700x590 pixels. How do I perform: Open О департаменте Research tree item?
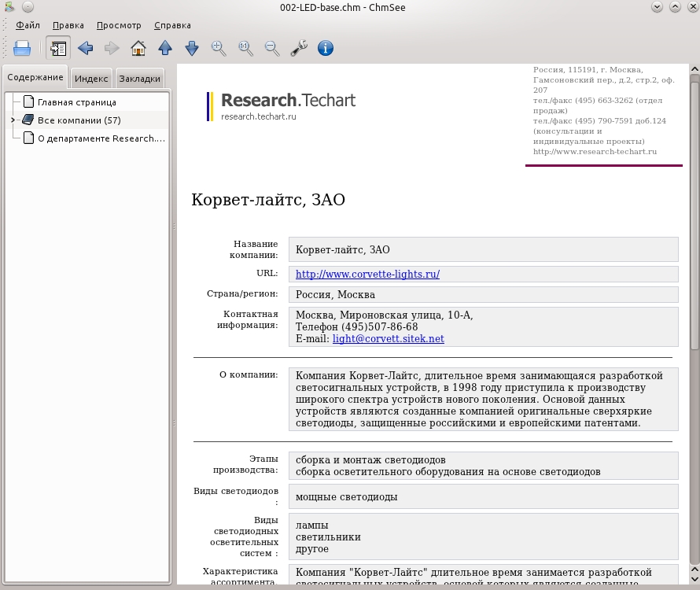tap(101, 138)
